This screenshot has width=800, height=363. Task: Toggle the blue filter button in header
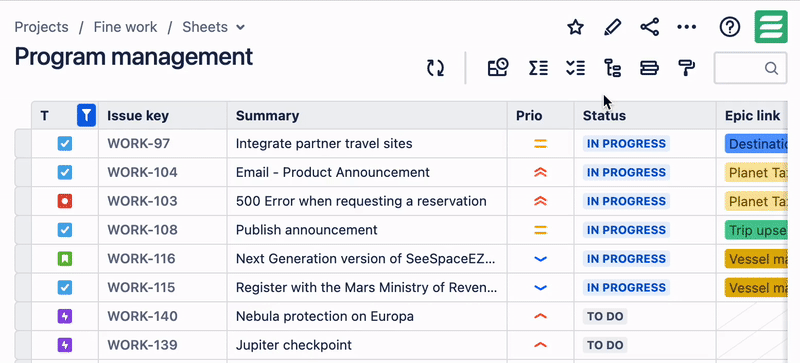[x=87, y=115]
